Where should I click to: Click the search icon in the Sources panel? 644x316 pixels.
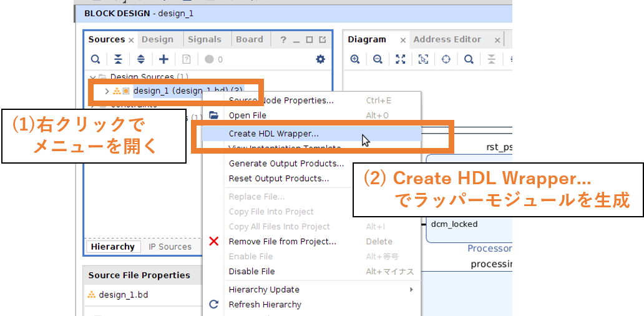tap(95, 59)
